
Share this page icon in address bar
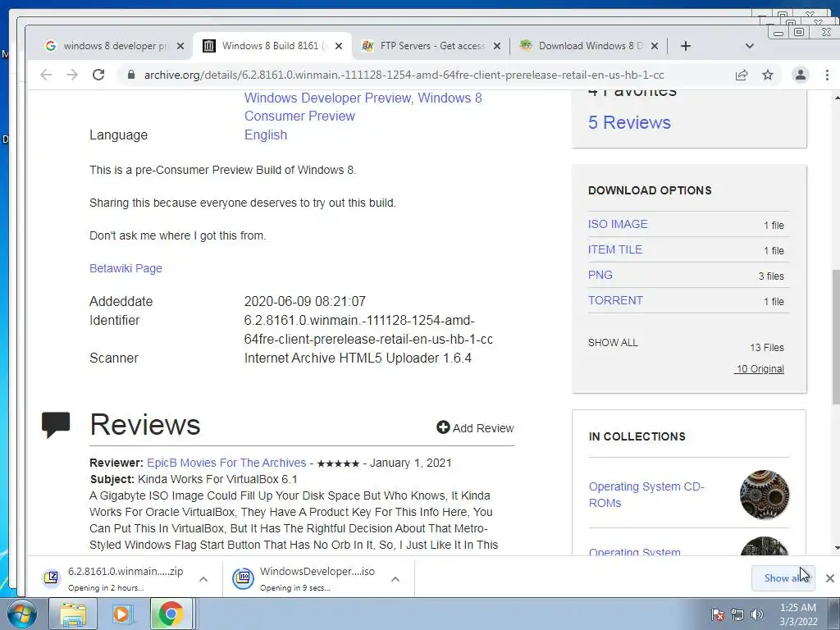coord(742,75)
